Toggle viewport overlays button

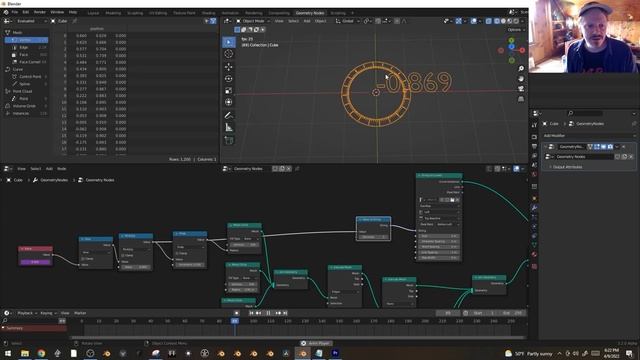point(473,21)
